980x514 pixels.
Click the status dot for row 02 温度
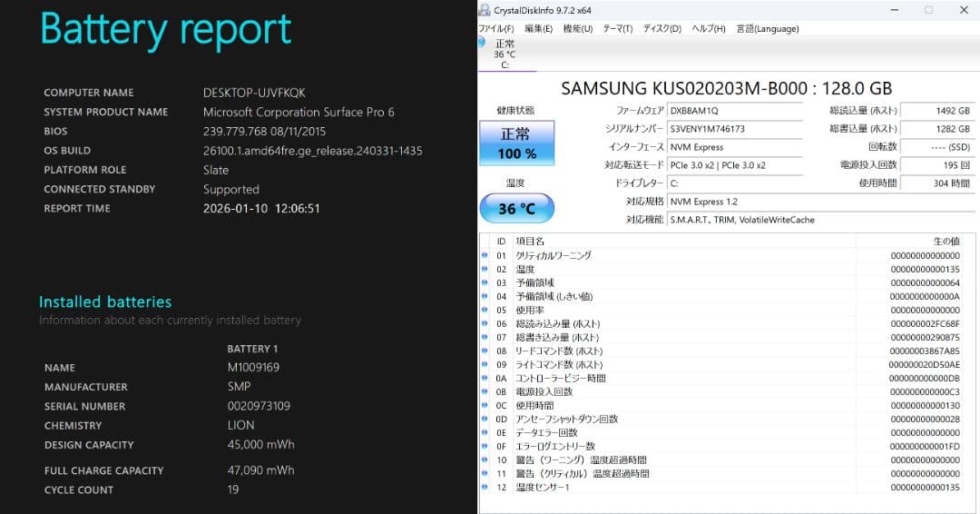pyautogui.click(x=485, y=269)
